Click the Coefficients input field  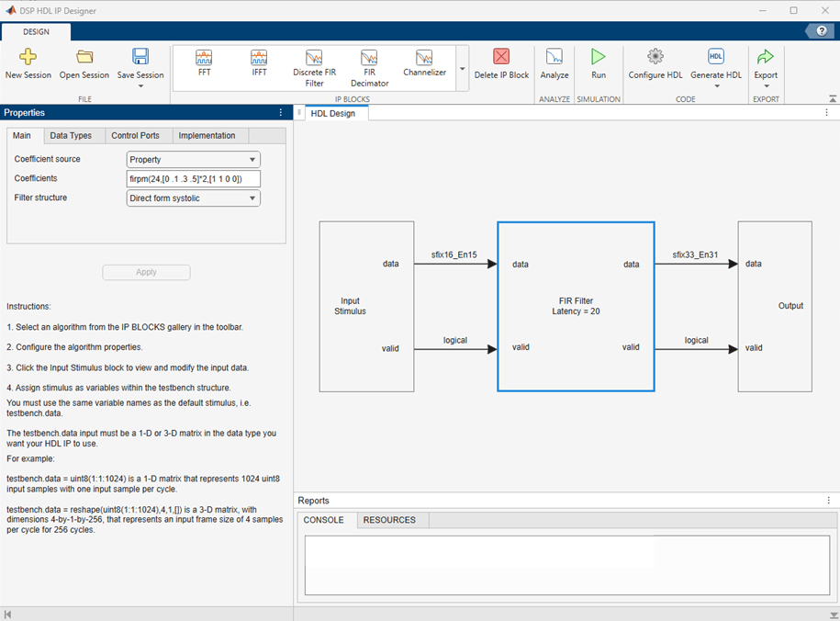[194, 179]
